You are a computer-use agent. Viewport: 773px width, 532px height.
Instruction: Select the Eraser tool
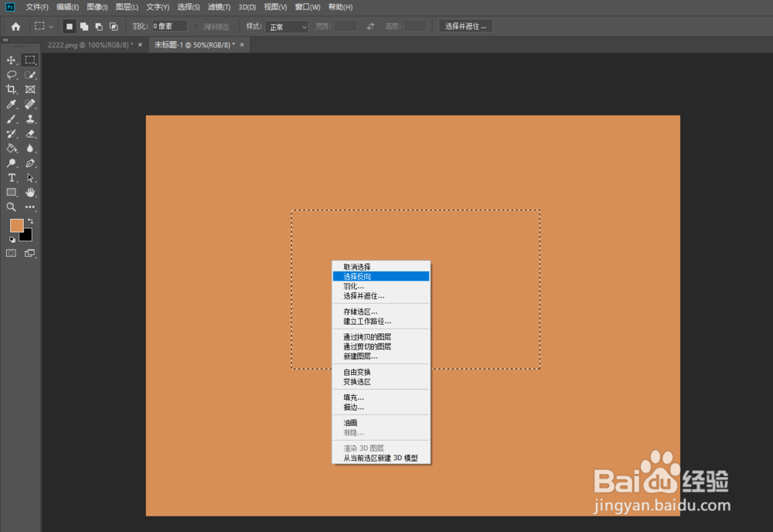(30, 134)
